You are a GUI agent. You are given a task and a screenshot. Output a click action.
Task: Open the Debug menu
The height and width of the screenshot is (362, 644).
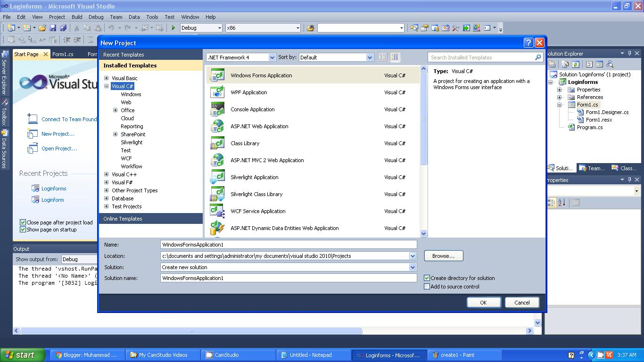click(96, 17)
